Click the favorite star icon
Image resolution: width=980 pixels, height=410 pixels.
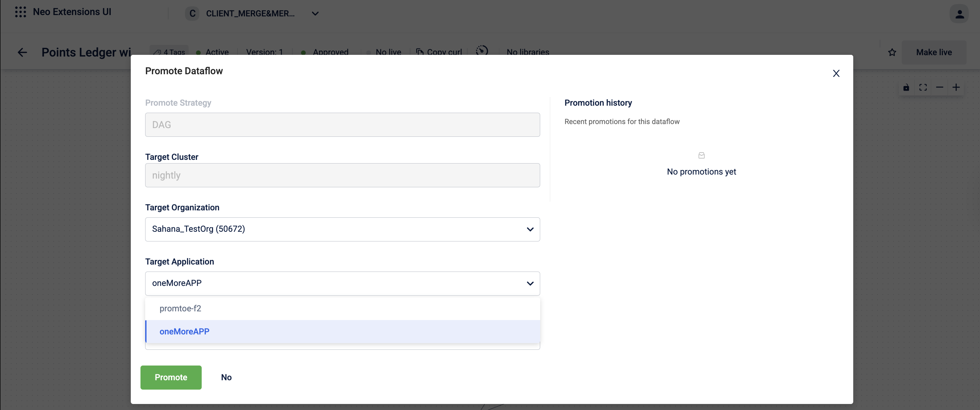(892, 52)
